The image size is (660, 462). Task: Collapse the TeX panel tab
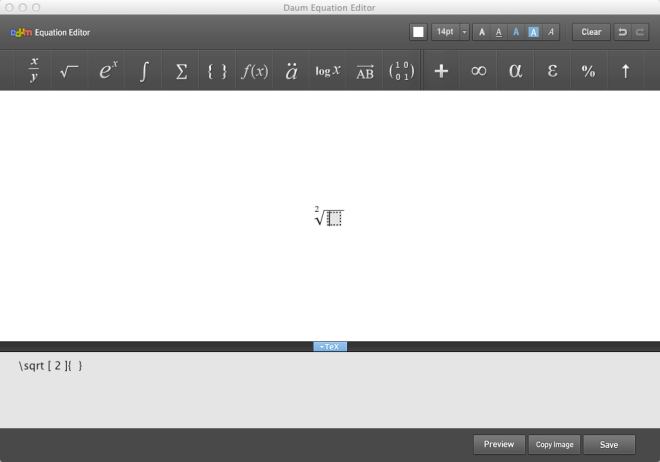330,347
